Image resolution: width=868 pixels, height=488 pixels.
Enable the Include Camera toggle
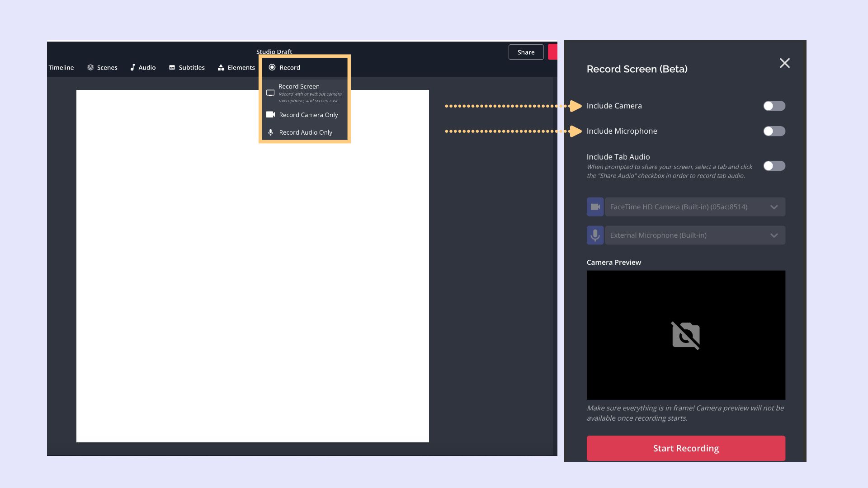tap(774, 106)
